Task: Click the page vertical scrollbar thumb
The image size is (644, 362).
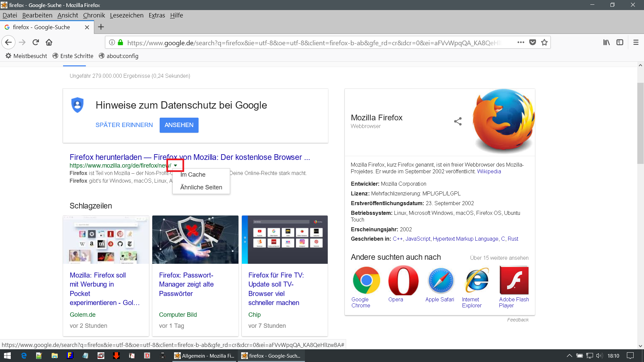Action: tap(640, 123)
